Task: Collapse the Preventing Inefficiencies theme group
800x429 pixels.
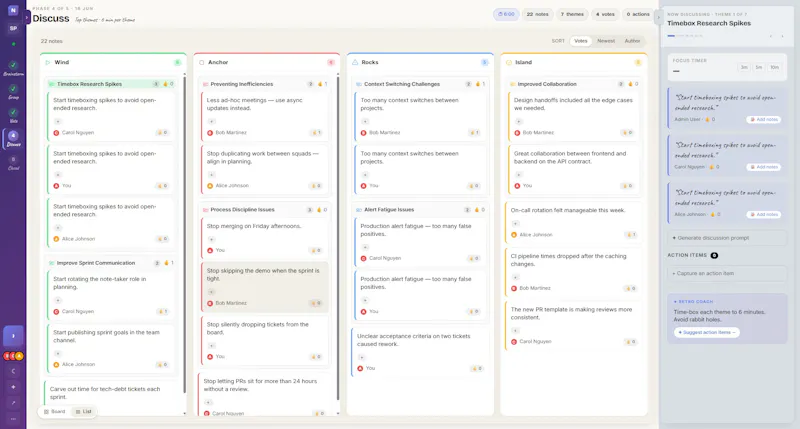Action: point(264,84)
